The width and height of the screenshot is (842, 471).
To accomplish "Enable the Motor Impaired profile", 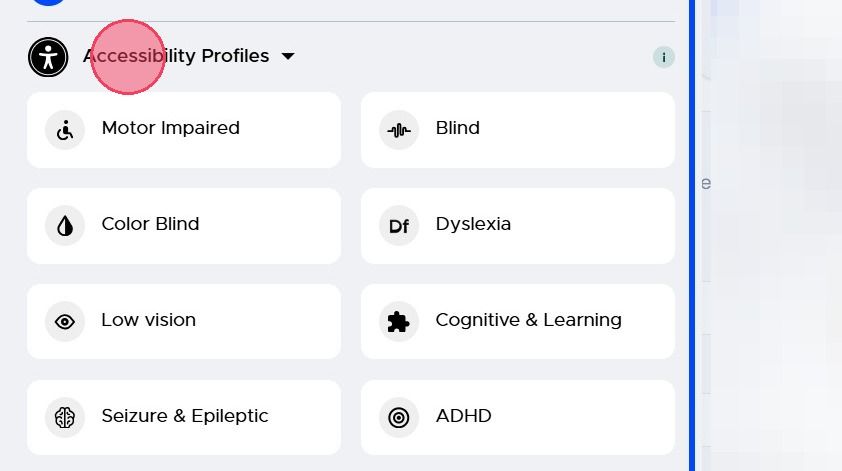I will point(184,130).
